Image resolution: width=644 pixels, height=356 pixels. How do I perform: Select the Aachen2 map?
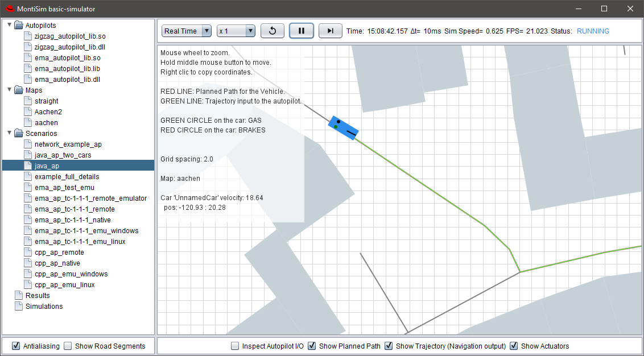click(48, 112)
